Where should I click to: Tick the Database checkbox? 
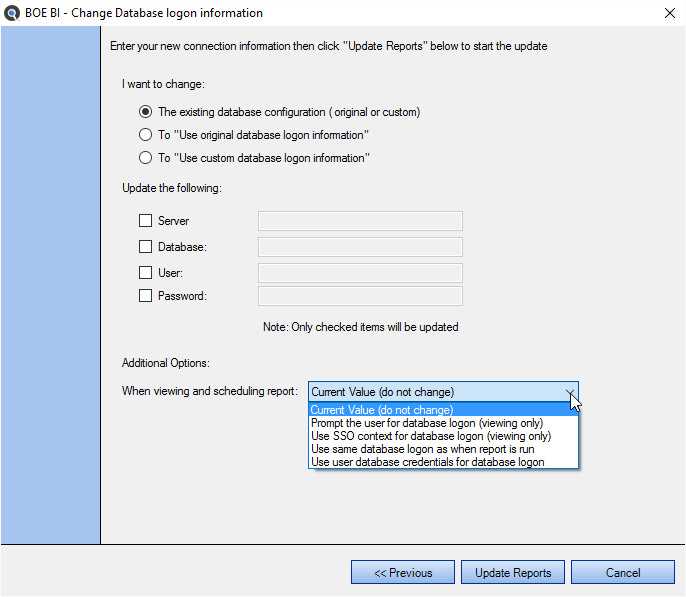(x=145, y=247)
